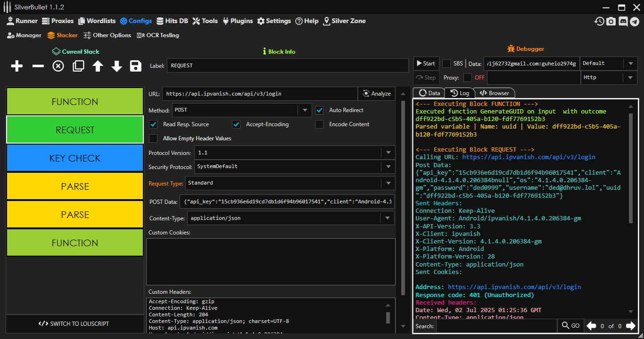Check Allow Empty Header Values

[x=153, y=138]
